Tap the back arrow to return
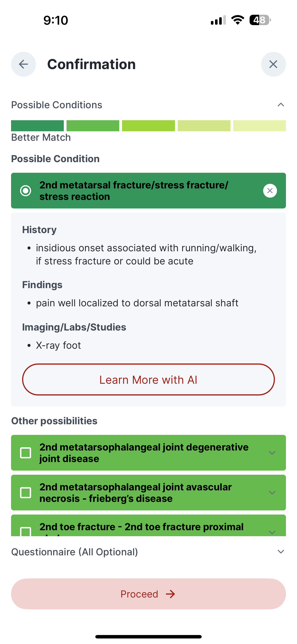The image size is (297, 644). pos(23,64)
